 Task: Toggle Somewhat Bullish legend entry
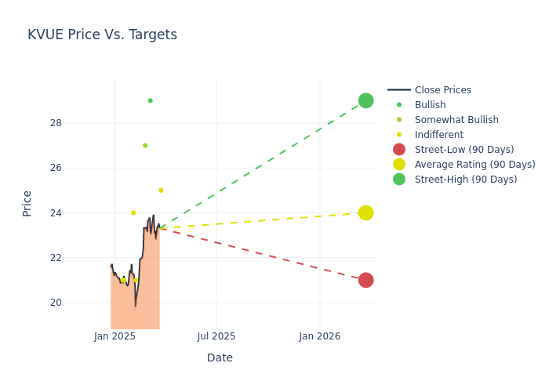(x=456, y=120)
